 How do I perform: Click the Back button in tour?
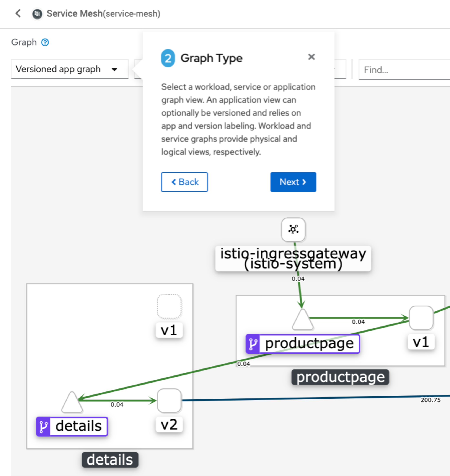pos(184,182)
